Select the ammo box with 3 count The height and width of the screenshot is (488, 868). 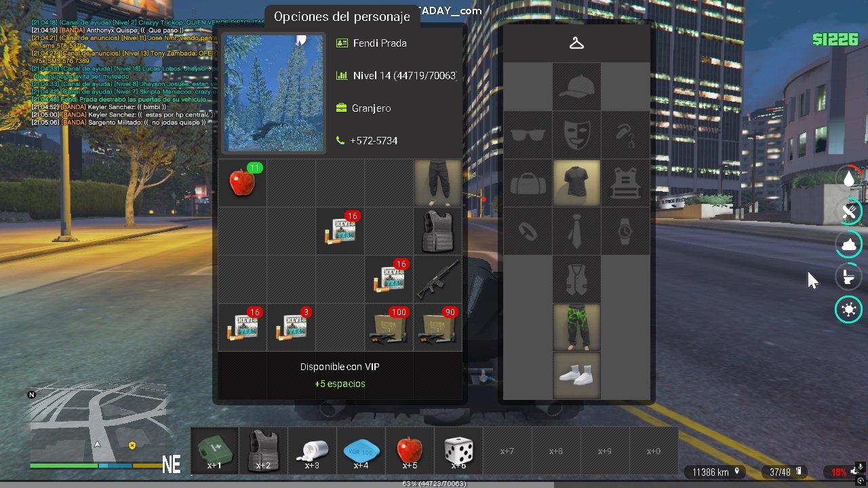point(291,328)
